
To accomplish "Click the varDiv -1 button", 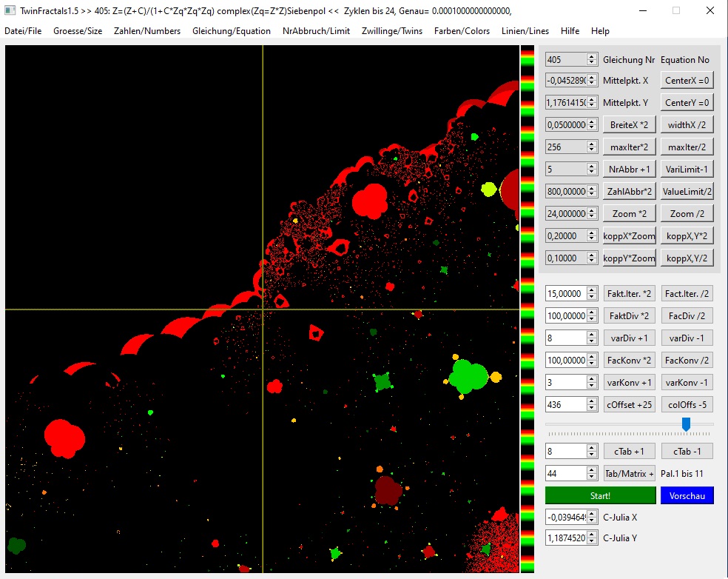I will (x=687, y=338).
